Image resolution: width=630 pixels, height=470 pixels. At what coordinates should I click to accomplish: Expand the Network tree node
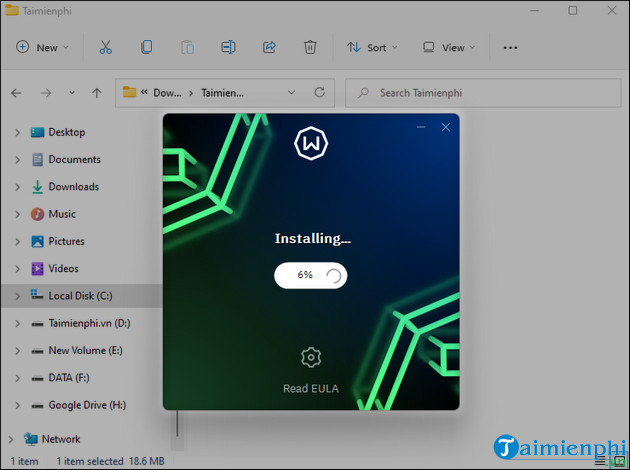pos(11,439)
